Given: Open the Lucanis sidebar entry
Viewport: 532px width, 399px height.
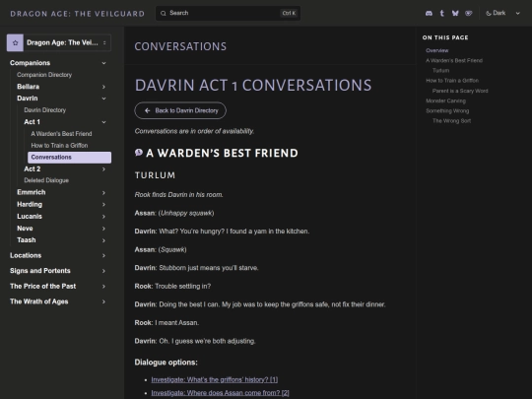Looking at the screenshot, I should coord(30,216).
